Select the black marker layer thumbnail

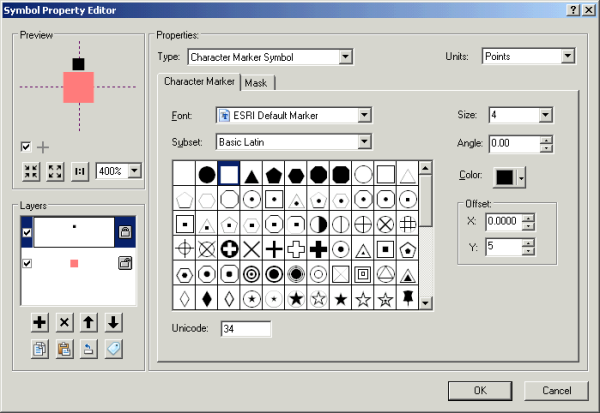click(74, 232)
